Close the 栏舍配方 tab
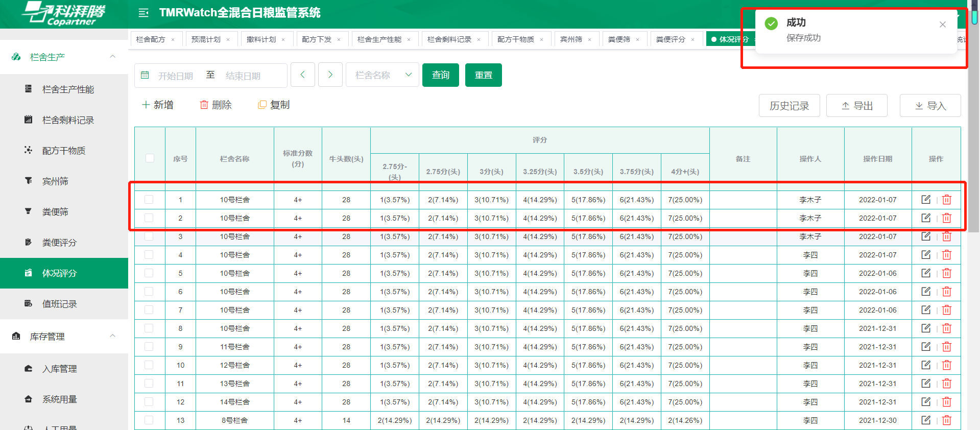The image size is (980, 430). [x=173, y=39]
